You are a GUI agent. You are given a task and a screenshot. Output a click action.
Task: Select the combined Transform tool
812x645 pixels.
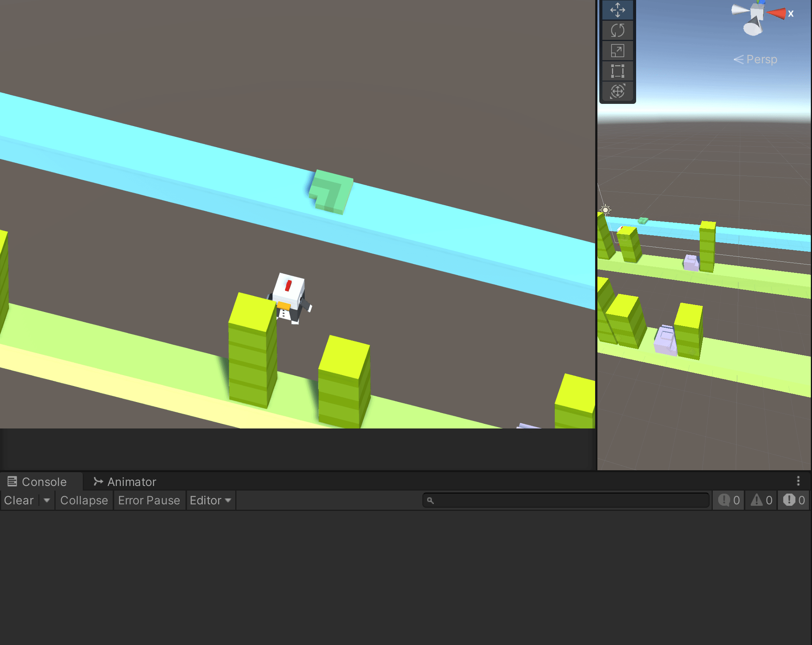coord(617,91)
